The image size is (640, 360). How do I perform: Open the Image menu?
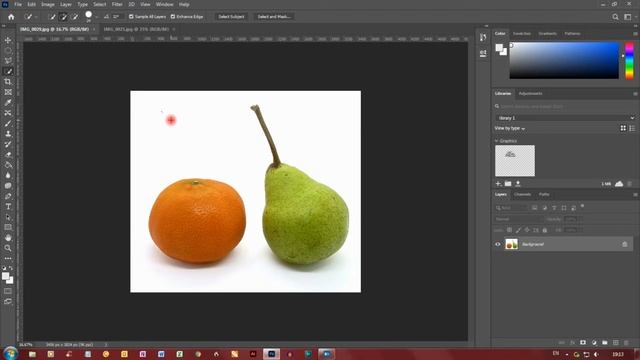48,4
